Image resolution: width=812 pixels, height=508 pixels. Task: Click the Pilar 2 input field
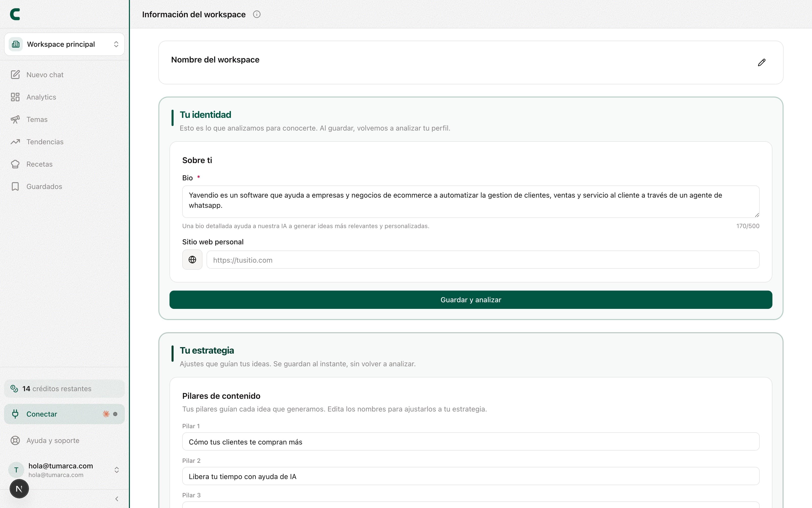point(471,476)
